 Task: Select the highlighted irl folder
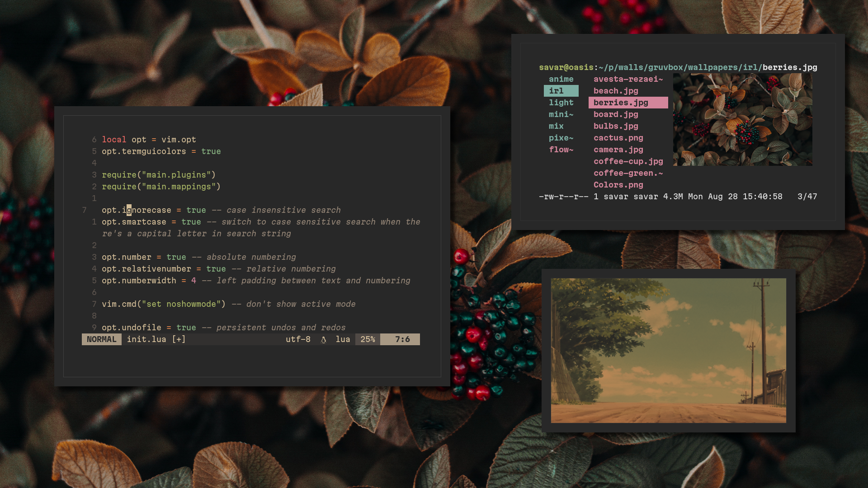561,91
